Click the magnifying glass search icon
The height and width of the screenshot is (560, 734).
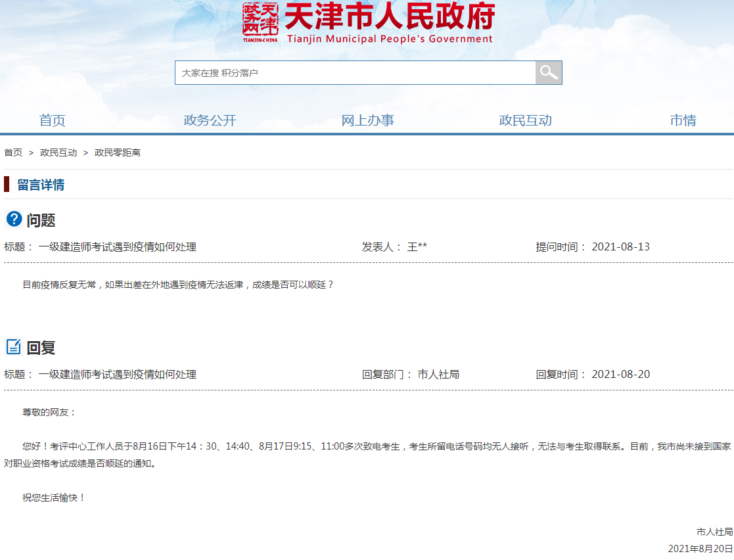click(x=547, y=72)
